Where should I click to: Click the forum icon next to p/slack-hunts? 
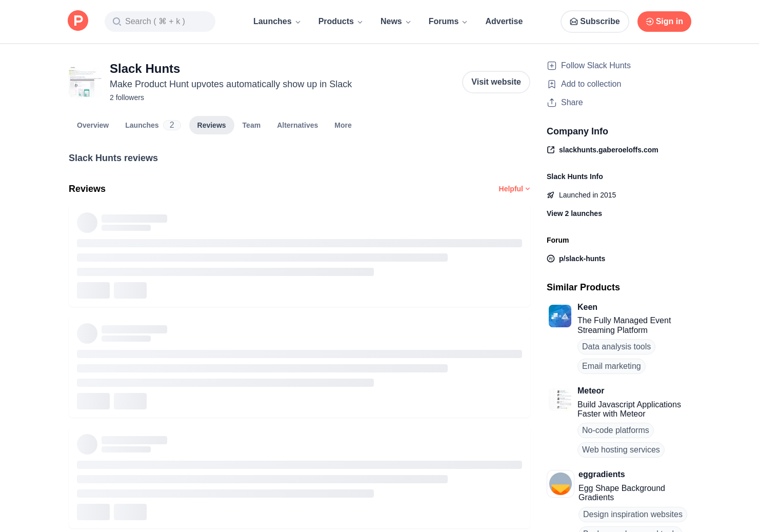tap(551, 259)
